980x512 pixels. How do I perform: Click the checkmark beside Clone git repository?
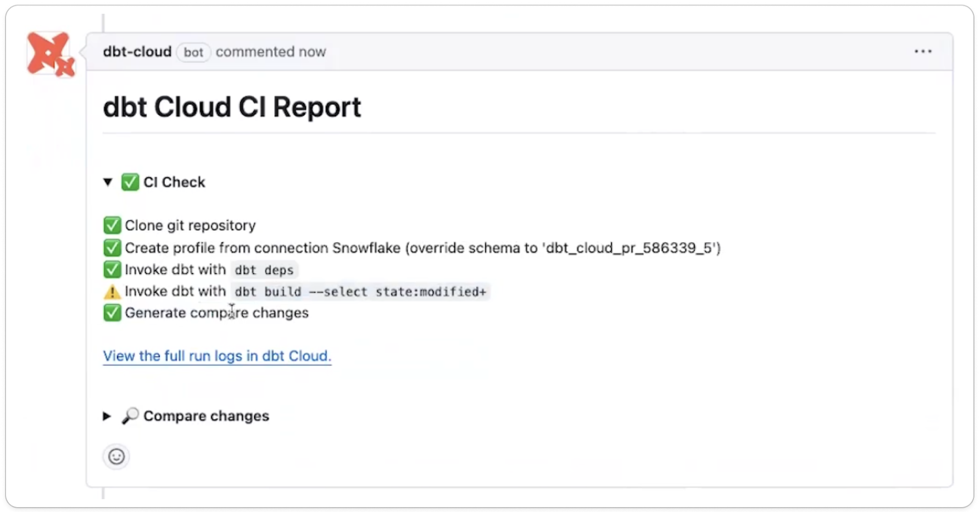click(112, 225)
